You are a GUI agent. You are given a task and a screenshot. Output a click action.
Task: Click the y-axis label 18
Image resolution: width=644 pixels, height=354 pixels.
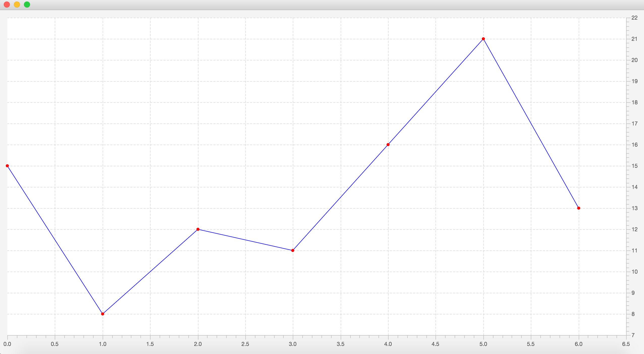pyautogui.click(x=634, y=103)
